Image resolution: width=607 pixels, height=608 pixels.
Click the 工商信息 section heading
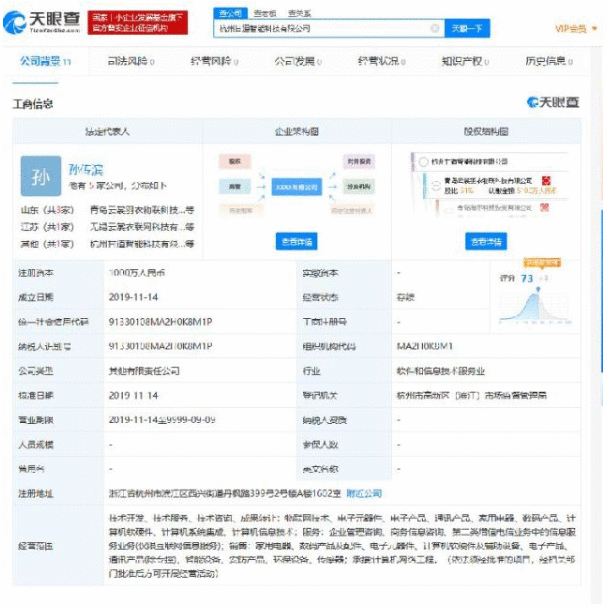pos(33,104)
